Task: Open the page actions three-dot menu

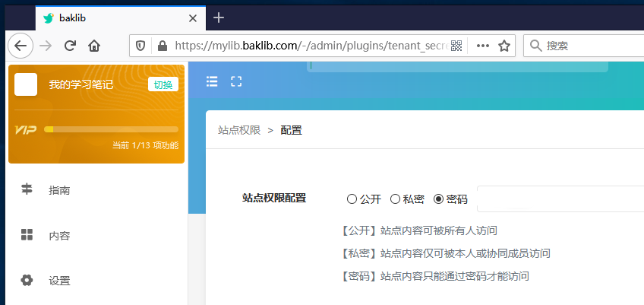Action: 482,46
